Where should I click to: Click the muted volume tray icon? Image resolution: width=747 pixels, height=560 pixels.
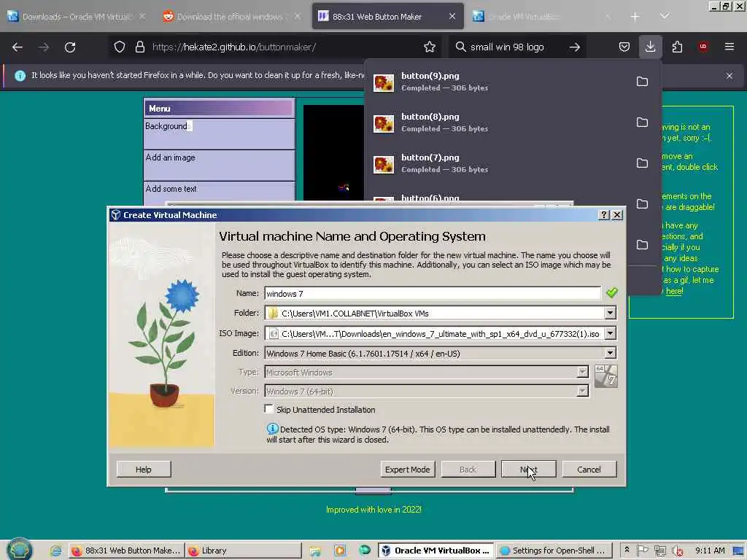(x=677, y=551)
